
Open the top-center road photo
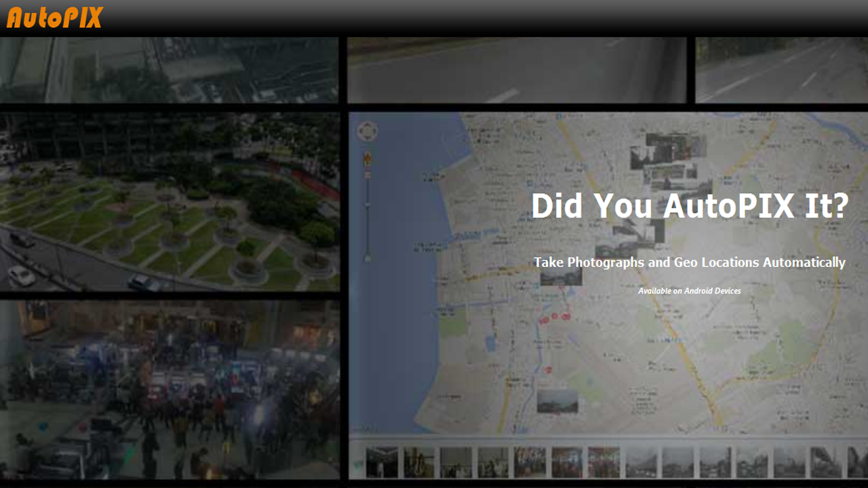pos(517,70)
